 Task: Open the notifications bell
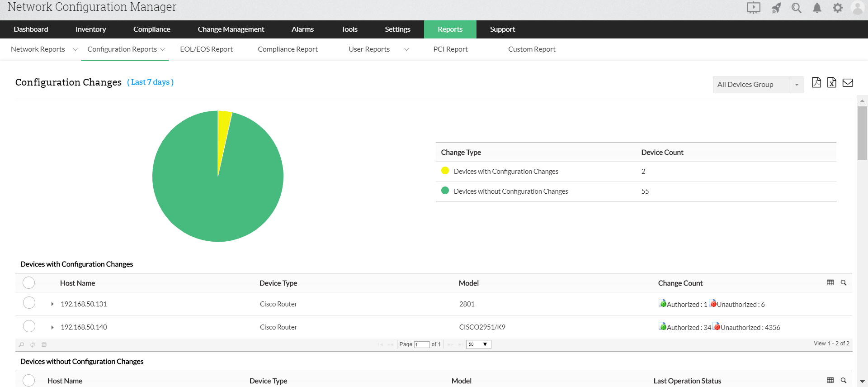pyautogui.click(x=817, y=8)
